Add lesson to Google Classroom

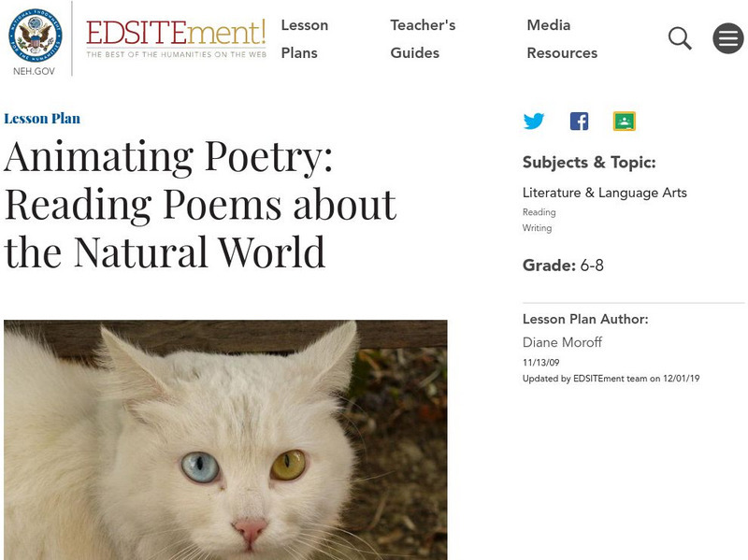(x=625, y=121)
